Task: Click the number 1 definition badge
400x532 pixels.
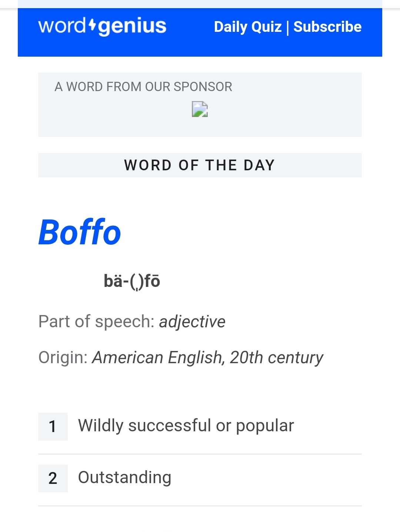Action: click(53, 426)
